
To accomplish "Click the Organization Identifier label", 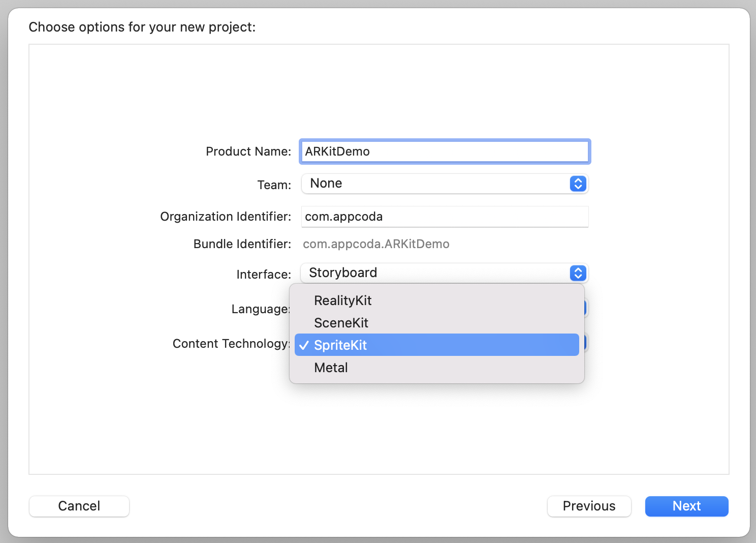I will coord(226,217).
